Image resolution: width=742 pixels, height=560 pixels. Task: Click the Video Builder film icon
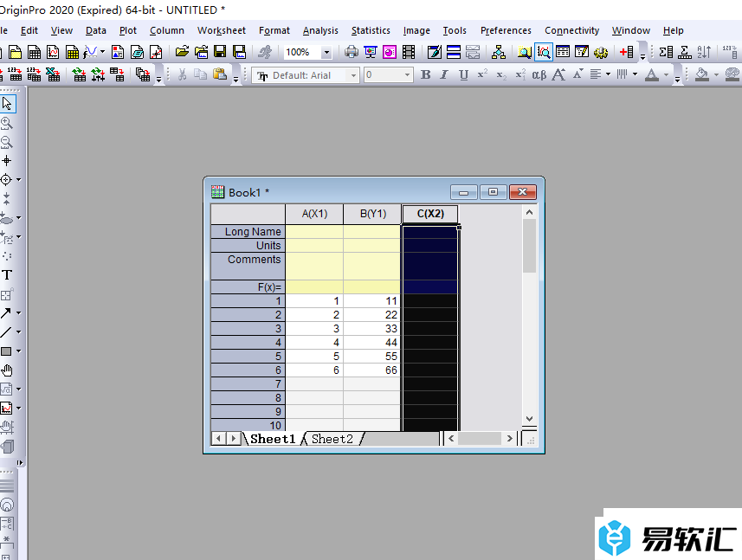(x=409, y=52)
